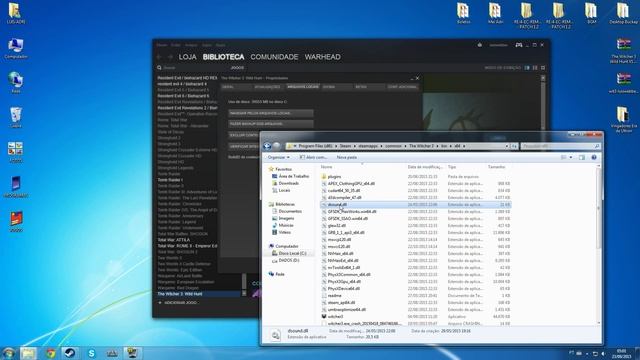Open Rede in the navigation pane
Viewport: 640px width, 360px height.
click(x=280, y=274)
